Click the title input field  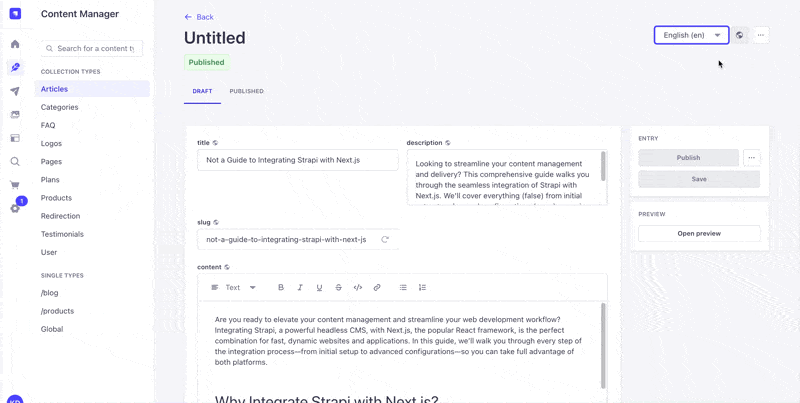[x=297, y=160]
